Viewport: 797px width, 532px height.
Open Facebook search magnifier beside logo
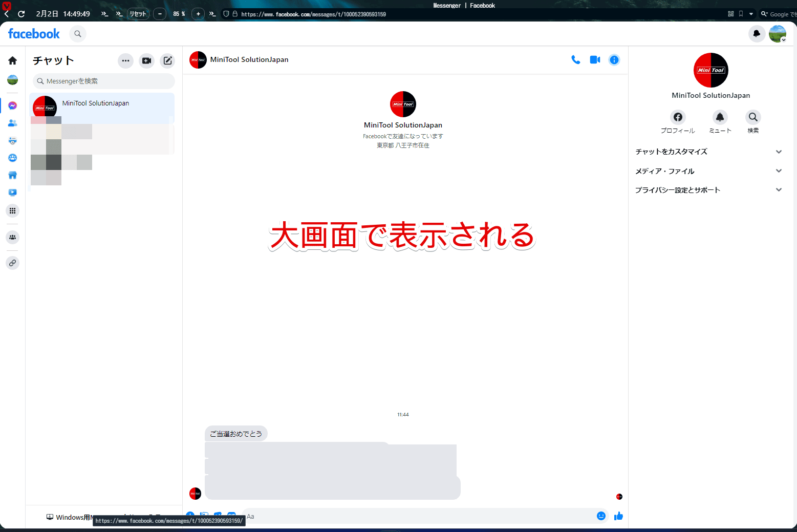(78, 34)
